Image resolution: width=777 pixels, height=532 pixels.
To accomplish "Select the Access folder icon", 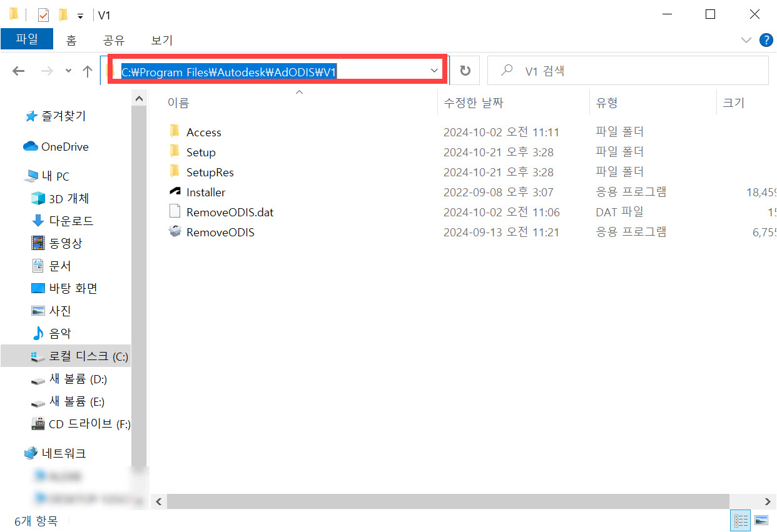I will point(175,131).
